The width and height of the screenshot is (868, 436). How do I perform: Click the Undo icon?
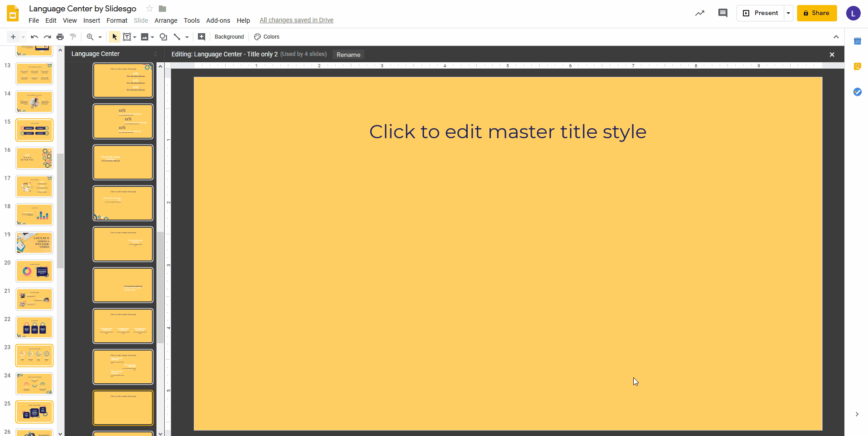34,37
